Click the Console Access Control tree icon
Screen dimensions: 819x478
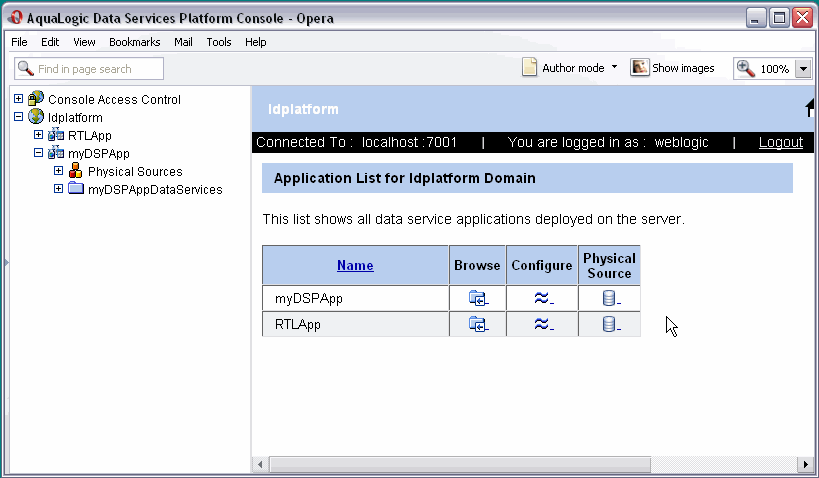coord(36,99)
